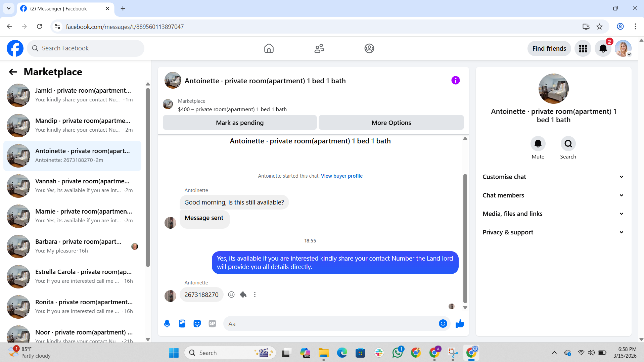Click Mark as pending button
This screenshot has width=644, height=362.
click(x=240, y=123)
